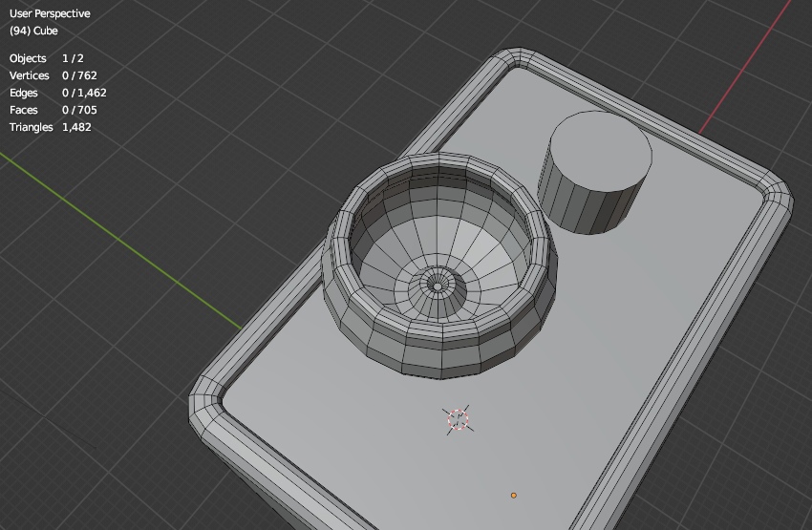Click the Triangles '1,482' statistic
The image size is (812, 530).
click(76, 127)
